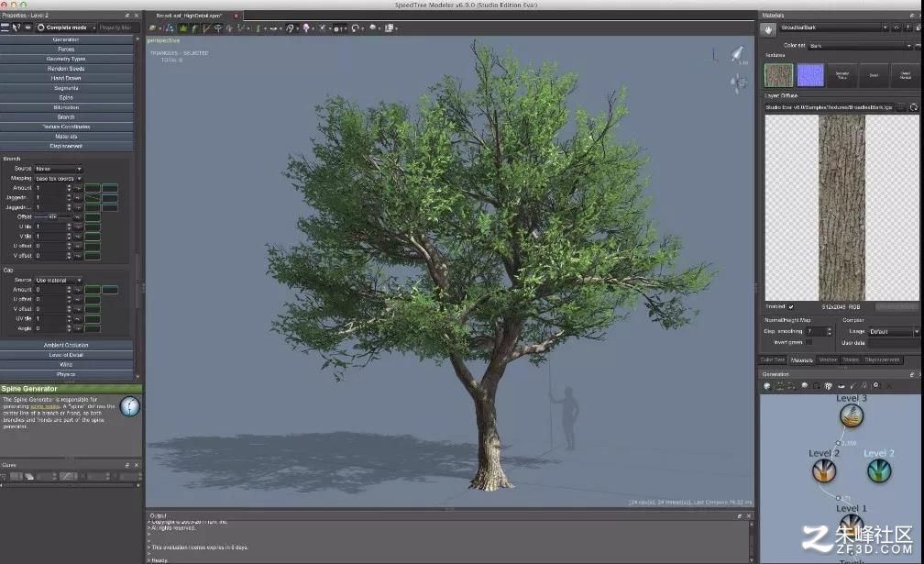Close the Broadleaf HighDetail document tab
Image resolution: width=924 pixels, height=564 pixels.
coord(236,16)
